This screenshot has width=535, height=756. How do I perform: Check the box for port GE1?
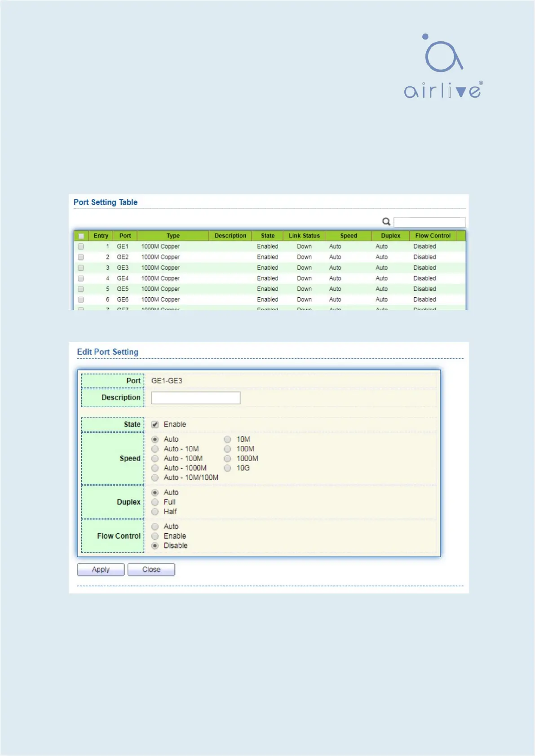81,246
